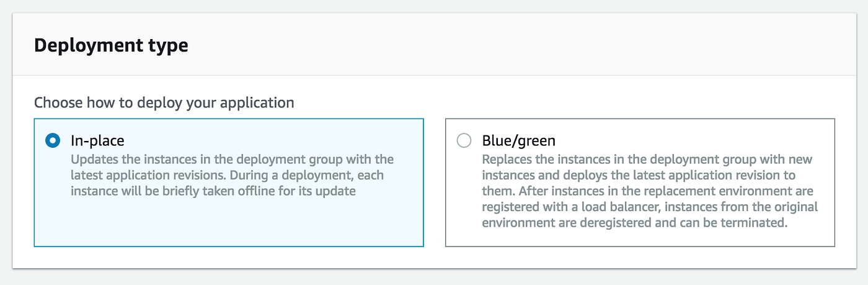Click the Deployment type heading

tap(111, 45)
